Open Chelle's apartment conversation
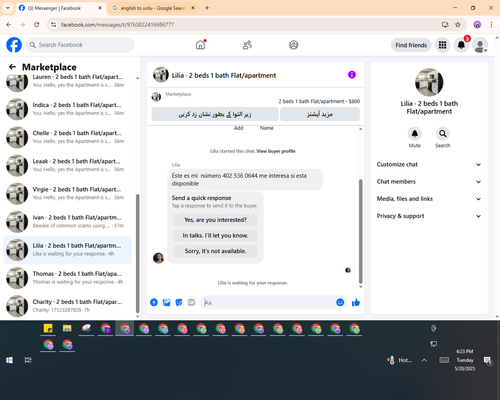Image resolution: width=500 pixels, height=400 pixels. [67, 137]
